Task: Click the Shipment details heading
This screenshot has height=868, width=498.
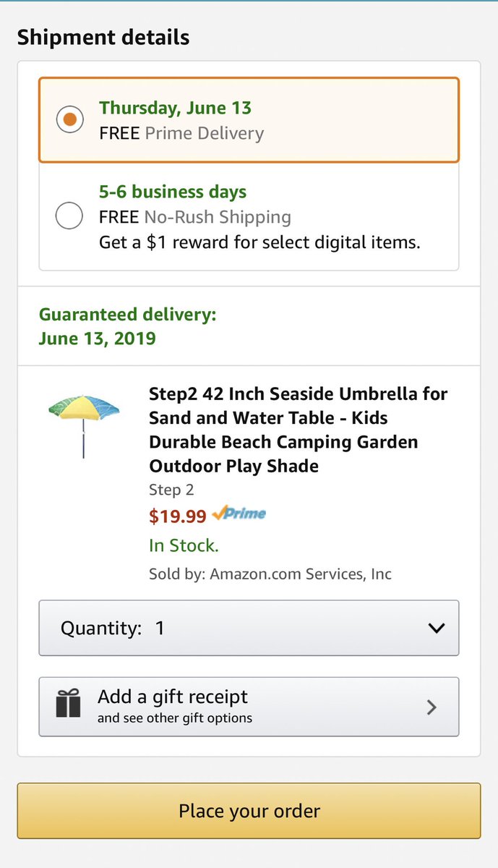Action: pos(103,37)
